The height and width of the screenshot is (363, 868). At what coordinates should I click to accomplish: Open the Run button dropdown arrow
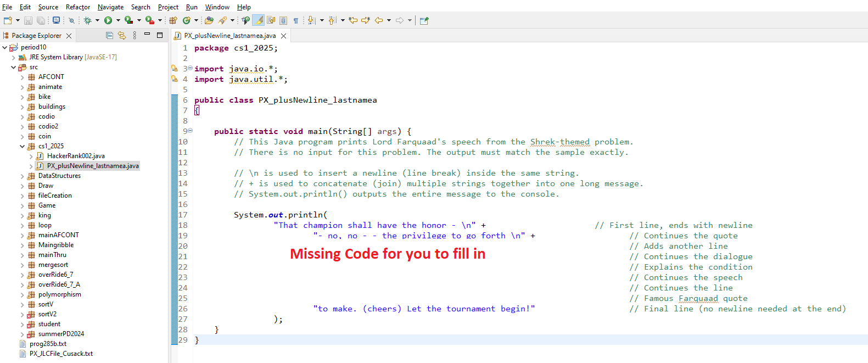coord(118,20)
